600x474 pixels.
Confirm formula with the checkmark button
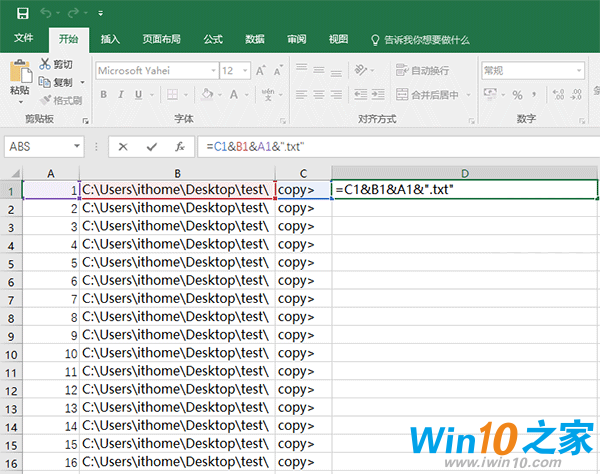[x=151, y=146]
